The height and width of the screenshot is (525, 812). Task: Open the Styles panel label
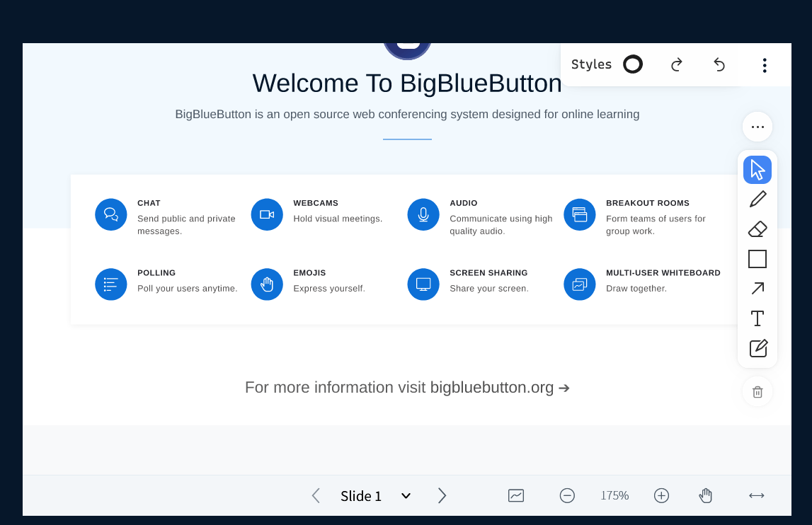591,64
